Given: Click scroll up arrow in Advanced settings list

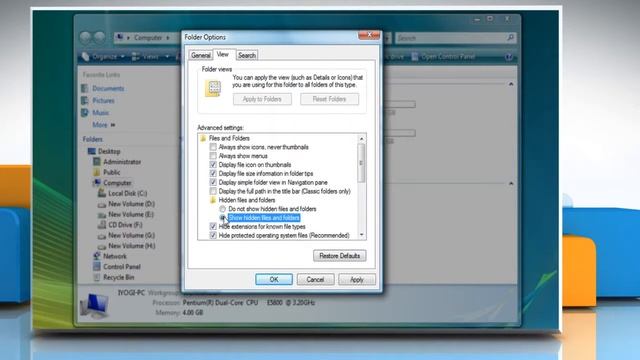Looking at the screenshot, I should click(361, 139).
